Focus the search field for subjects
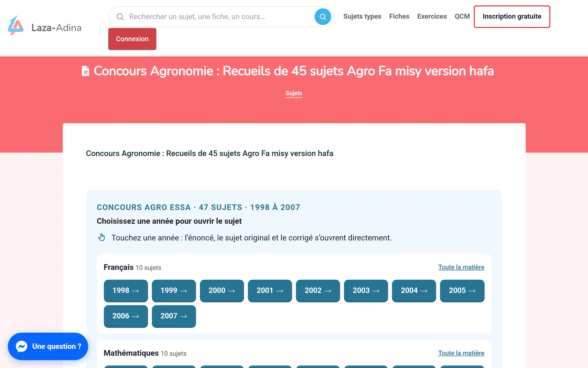The image size is (588, 368). click(220, 17)
